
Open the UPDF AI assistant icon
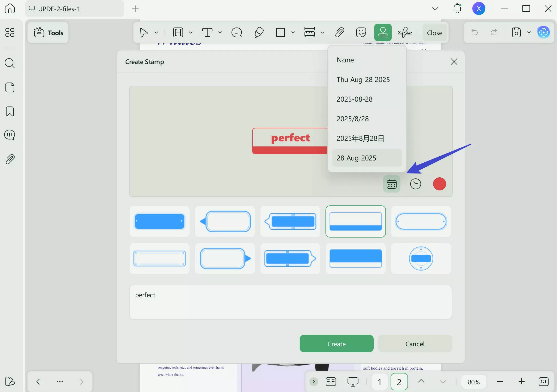point(543,33)
